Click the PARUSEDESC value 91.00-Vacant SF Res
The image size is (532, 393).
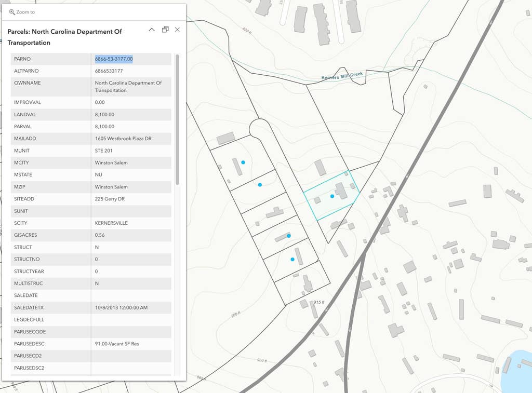[x=117, y=344]
